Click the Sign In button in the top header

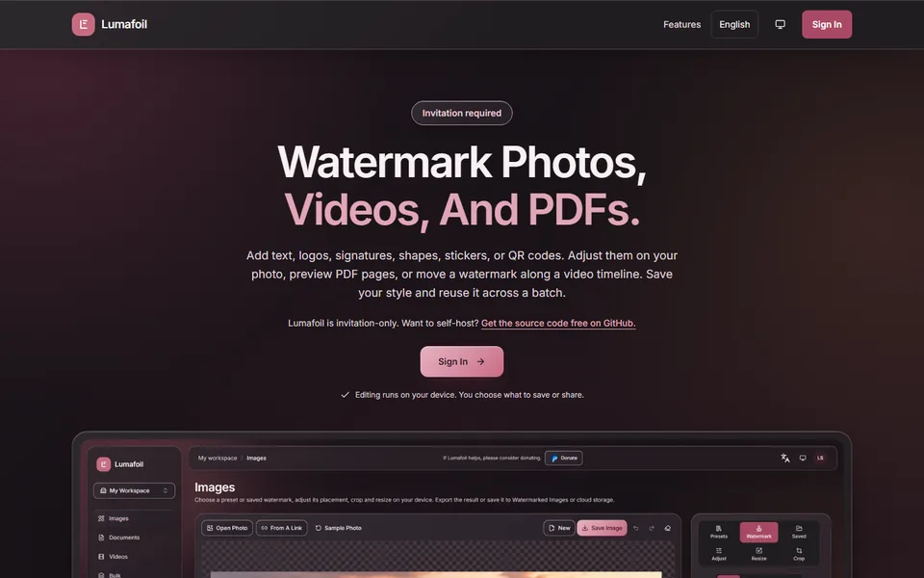tap(826, 24)
